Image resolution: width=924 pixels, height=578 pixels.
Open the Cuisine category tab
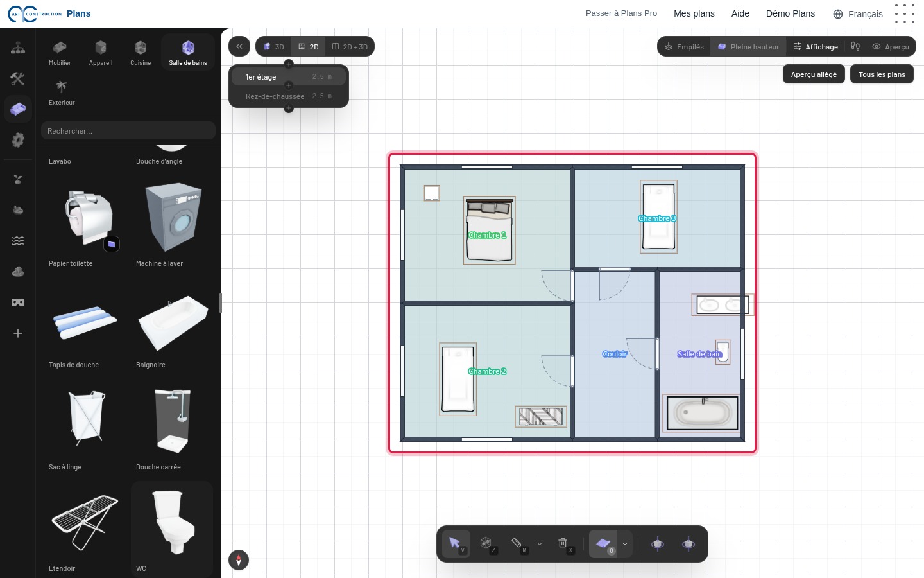[x=141, y=53]
